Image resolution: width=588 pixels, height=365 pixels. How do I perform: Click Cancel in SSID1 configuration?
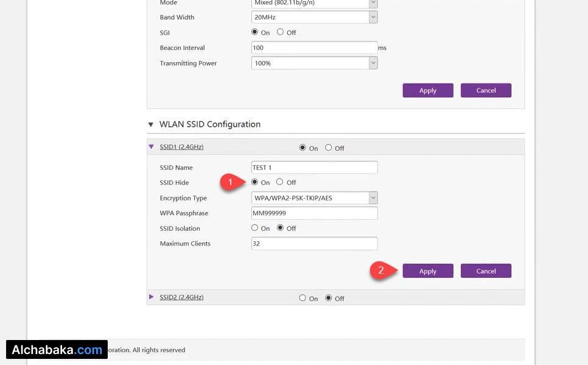486,271
